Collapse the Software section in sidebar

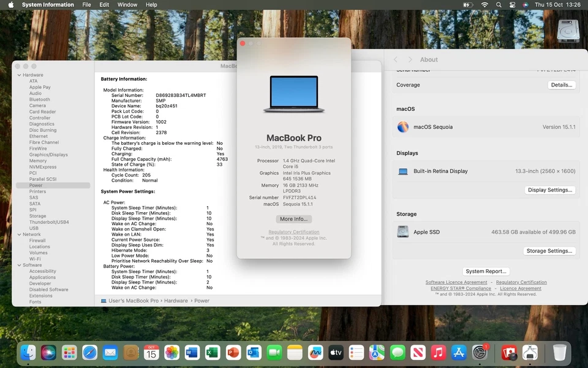point(19,265)
